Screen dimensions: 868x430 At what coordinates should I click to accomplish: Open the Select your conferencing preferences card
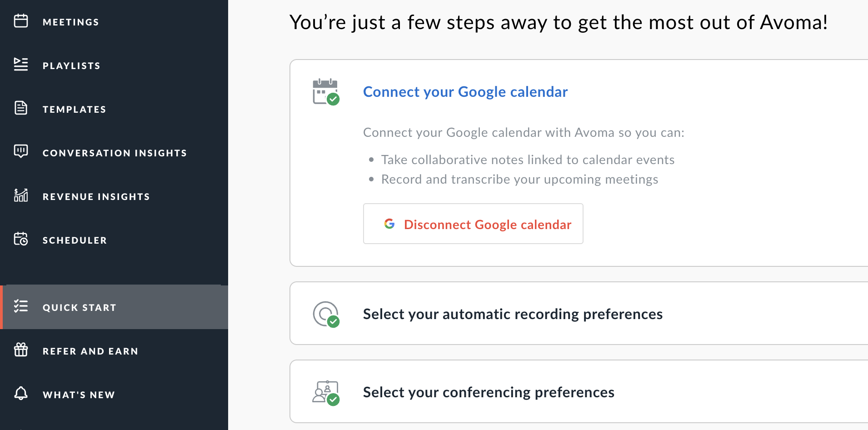pos(488,391)
